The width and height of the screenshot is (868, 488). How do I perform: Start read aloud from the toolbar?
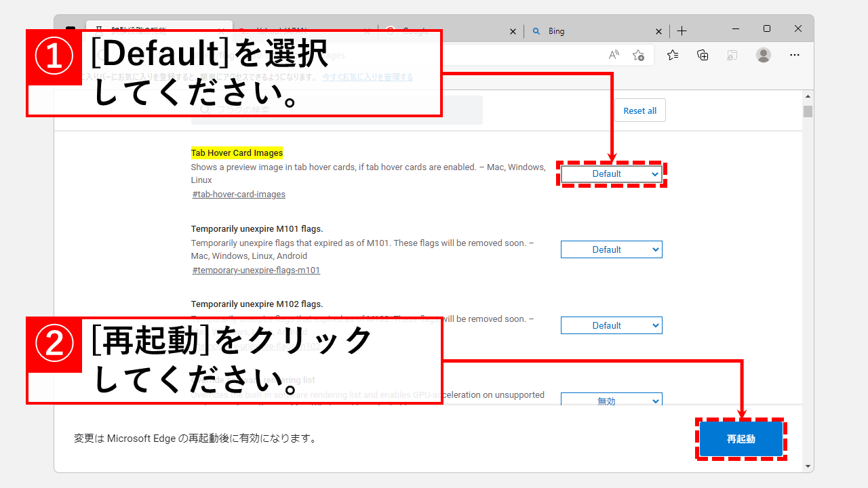tap(614, 55)
